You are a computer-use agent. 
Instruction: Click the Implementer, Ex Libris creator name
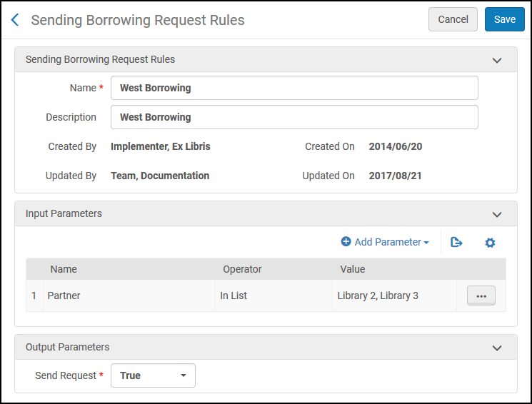click(x=161, y=146)
